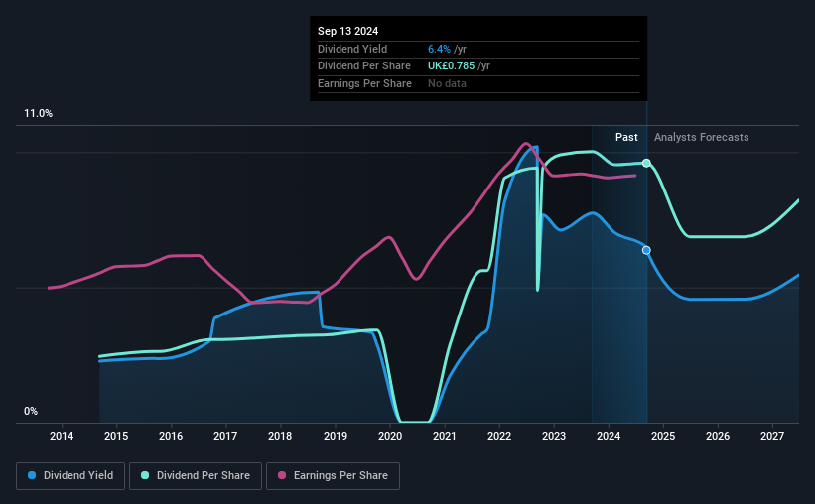Click the pink Earnings Per Share legend dot
The image size is (815, 504).
pos(282,475)
